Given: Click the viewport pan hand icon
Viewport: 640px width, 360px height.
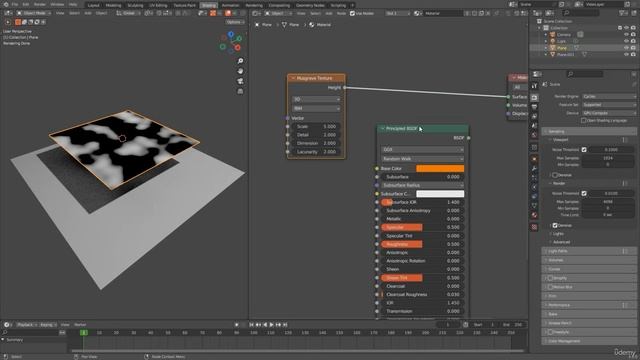Looking at the screenshot, I should [x=240, y=71].
